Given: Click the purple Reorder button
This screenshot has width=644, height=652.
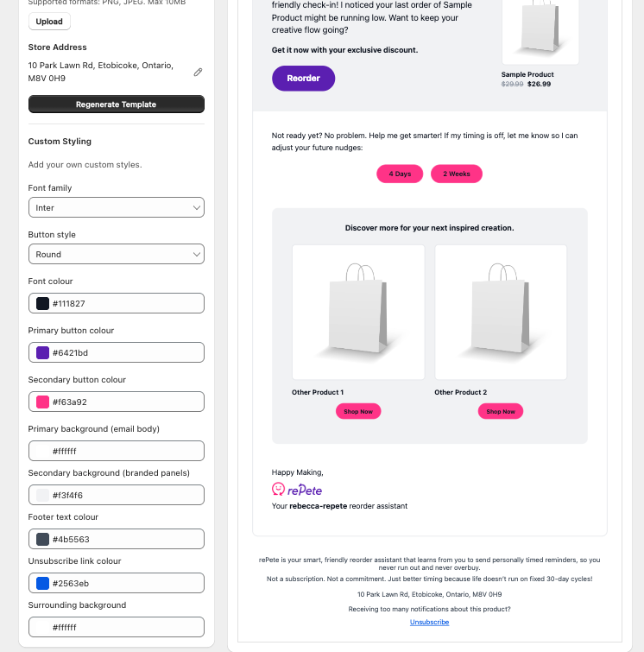Looking at the screenshot, I should 304,79.
